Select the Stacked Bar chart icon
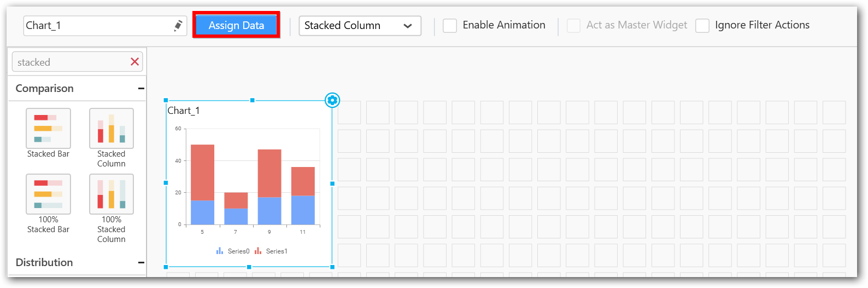The height and width of the screenshot is (288, 868). point(48,128)
